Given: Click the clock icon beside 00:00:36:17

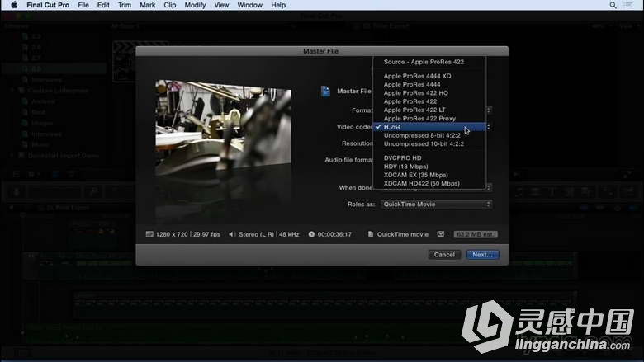Looking at the screenshot, I should pos(311,234).
